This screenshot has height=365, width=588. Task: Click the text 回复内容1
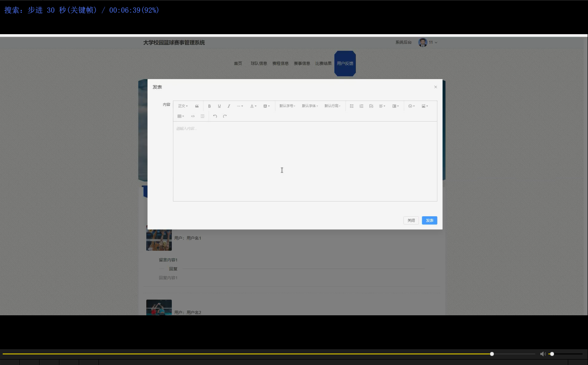[168, 278]
